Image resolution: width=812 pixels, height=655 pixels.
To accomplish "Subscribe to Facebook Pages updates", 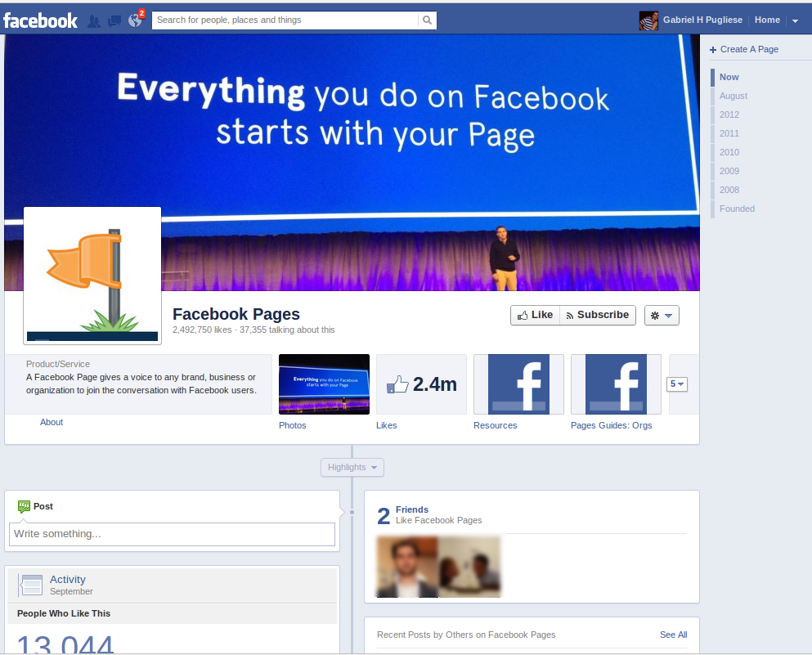I will point(597,315).
